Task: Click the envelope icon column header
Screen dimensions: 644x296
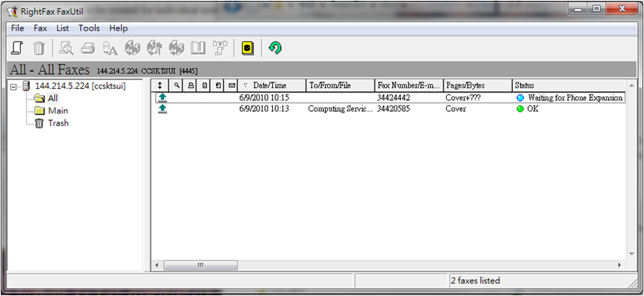Action: tap(231, 85)
